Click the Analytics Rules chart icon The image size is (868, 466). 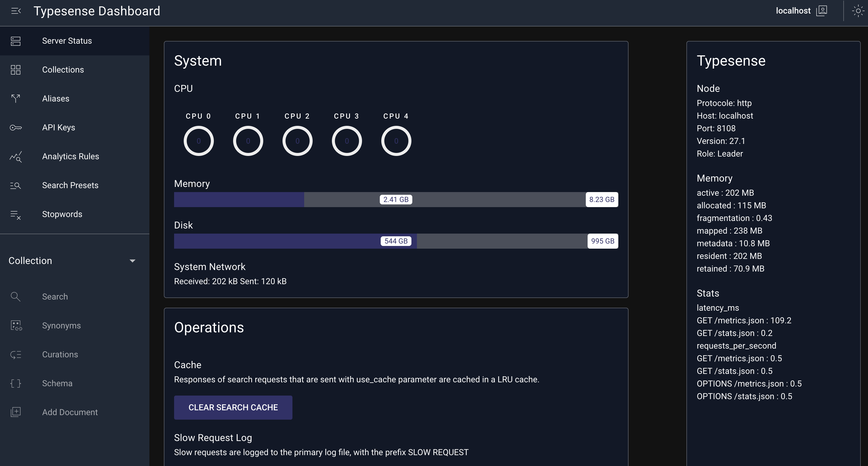pyautogui.click(x=15, y=157)
